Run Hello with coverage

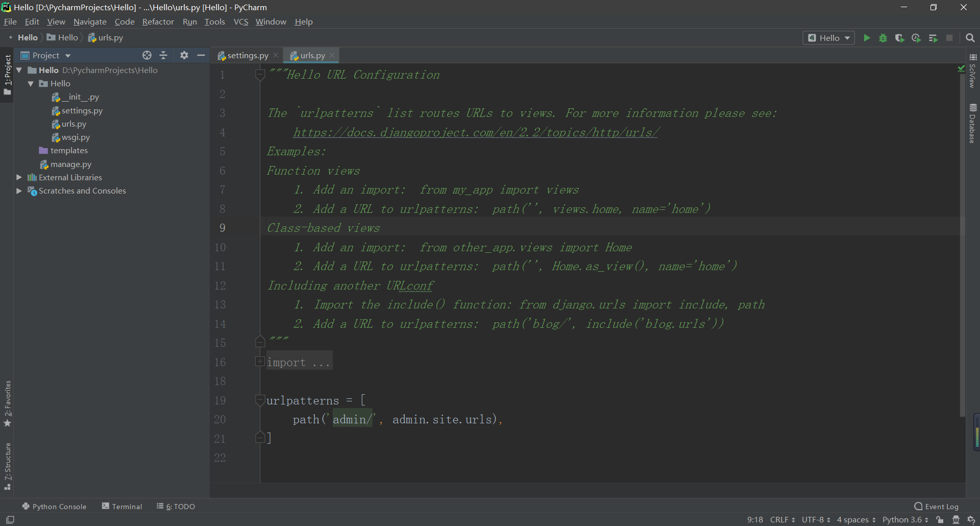(899, 38)
